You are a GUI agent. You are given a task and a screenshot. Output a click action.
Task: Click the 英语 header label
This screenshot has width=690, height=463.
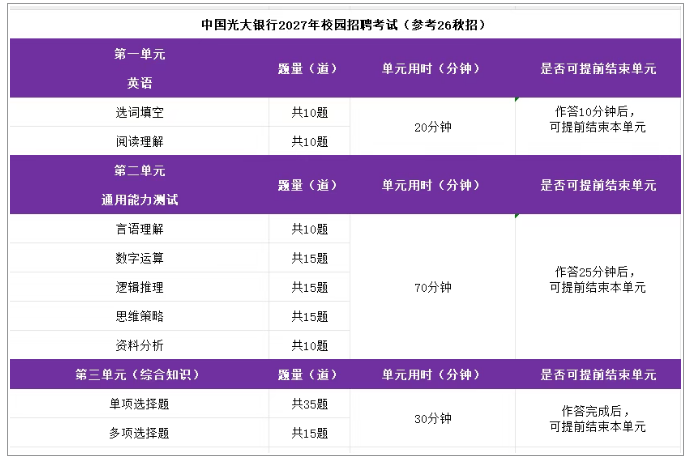[x=139, y=83]
